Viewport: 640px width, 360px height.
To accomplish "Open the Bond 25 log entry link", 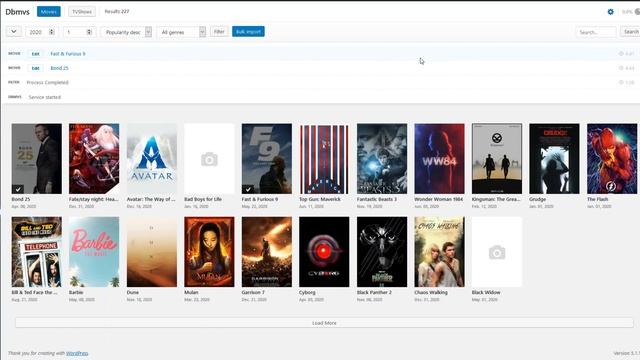I will (60, 68).
